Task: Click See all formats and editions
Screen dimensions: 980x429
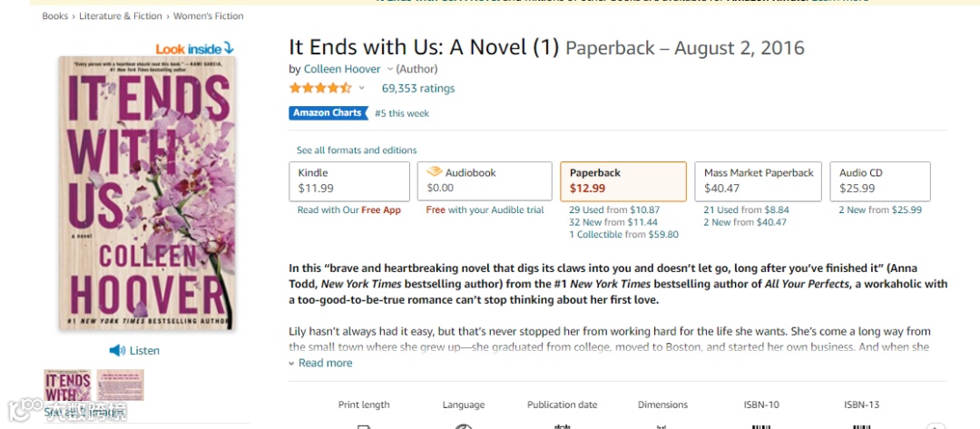Action: tap(357, 151)
